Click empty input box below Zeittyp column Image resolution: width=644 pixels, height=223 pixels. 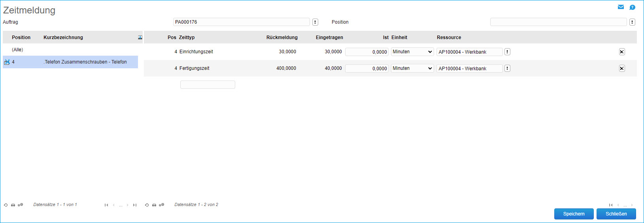208,84
